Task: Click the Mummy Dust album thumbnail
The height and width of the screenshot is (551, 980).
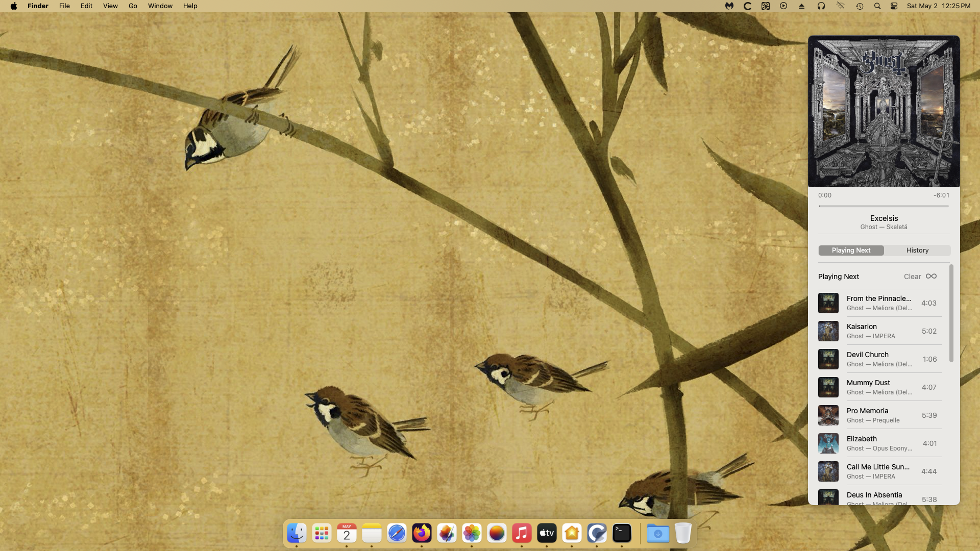Action: pyautogui.click(x=828, y=387)
